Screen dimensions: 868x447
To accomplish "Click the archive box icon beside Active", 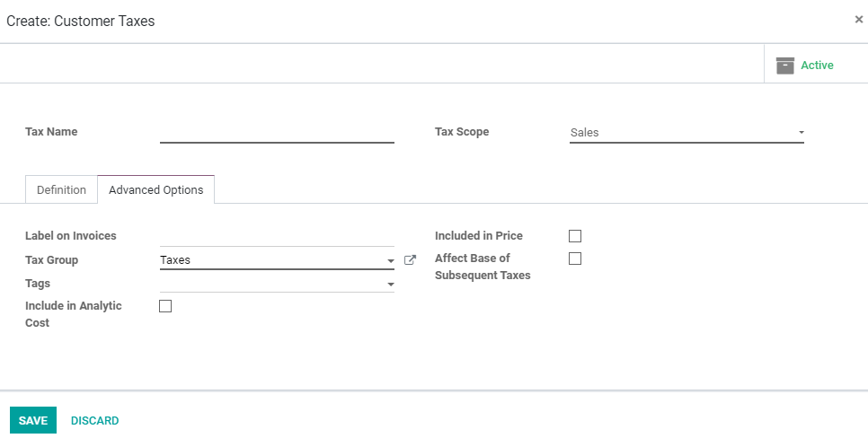I will [x=785, y=66].
